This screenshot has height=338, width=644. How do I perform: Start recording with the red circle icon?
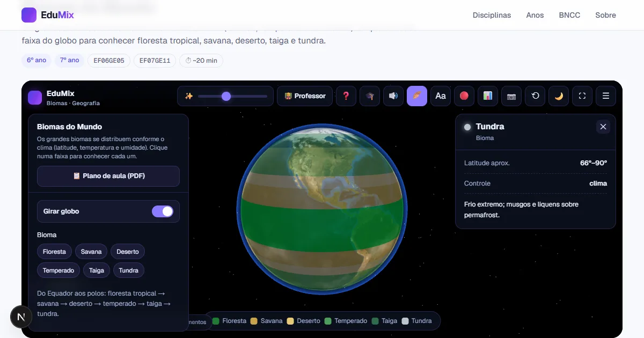coord(464,96)
